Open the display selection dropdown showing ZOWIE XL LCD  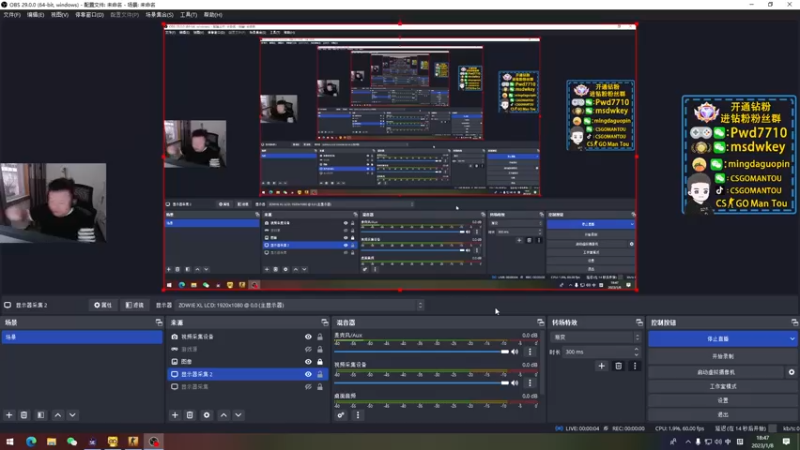click(x=299, y=305)
